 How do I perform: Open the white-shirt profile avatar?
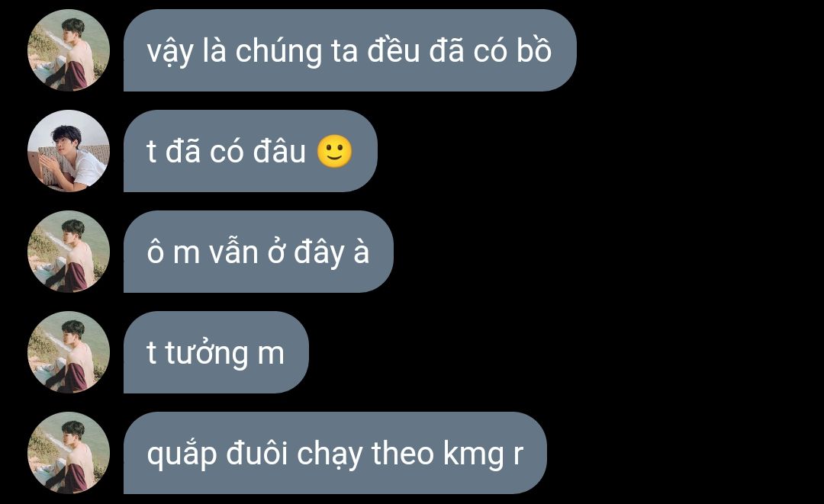click(x=69, y=151)
